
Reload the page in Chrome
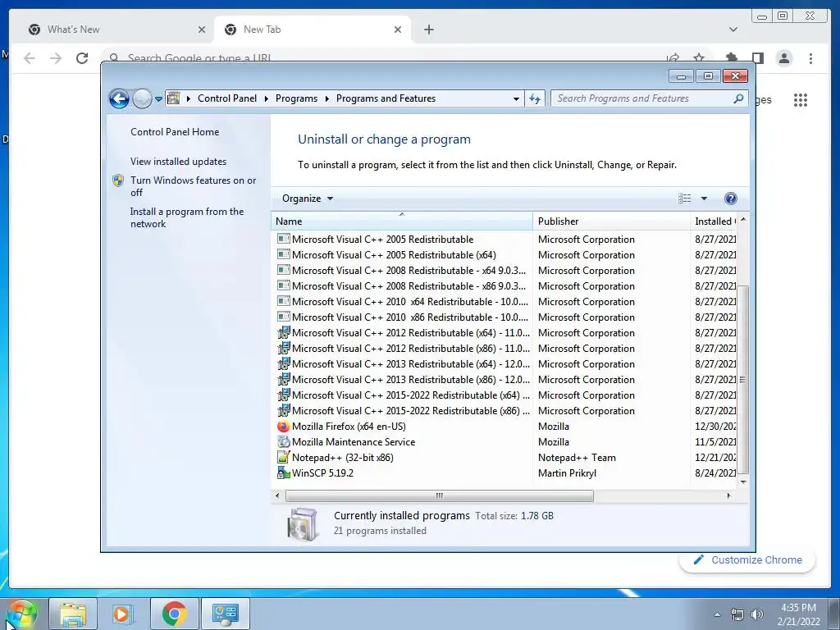tap(82, 58)
